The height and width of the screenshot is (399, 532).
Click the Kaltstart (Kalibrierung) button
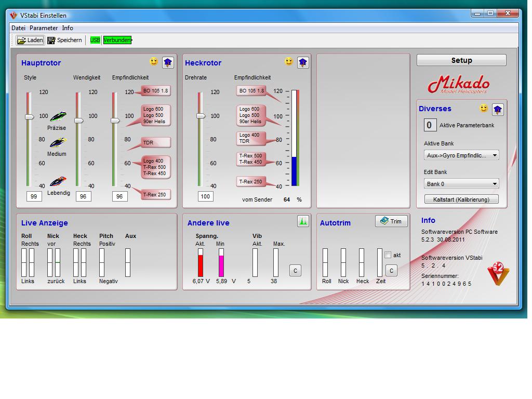coord(461,199)
